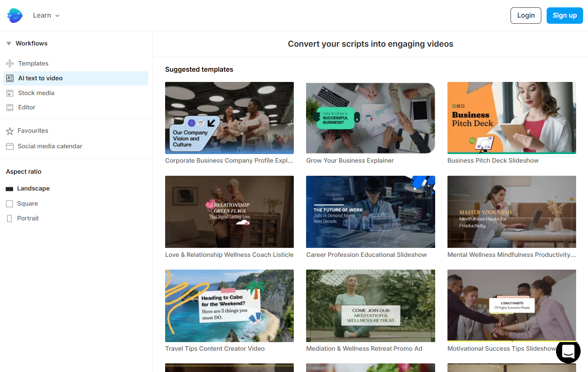Open the Learn dropdown menu
The image size is (588, 372).
pos(46,16)
